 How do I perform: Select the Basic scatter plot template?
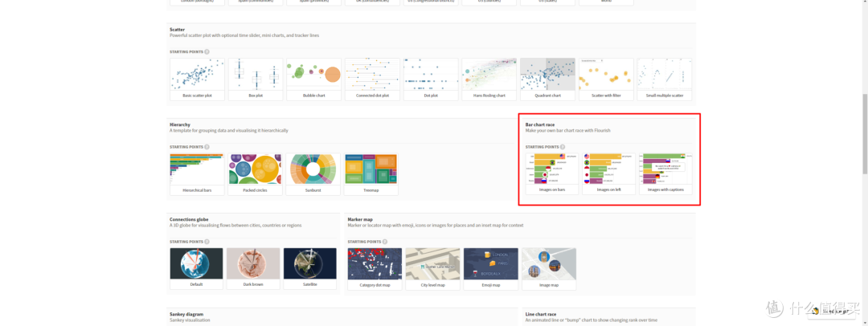[197, 79]
